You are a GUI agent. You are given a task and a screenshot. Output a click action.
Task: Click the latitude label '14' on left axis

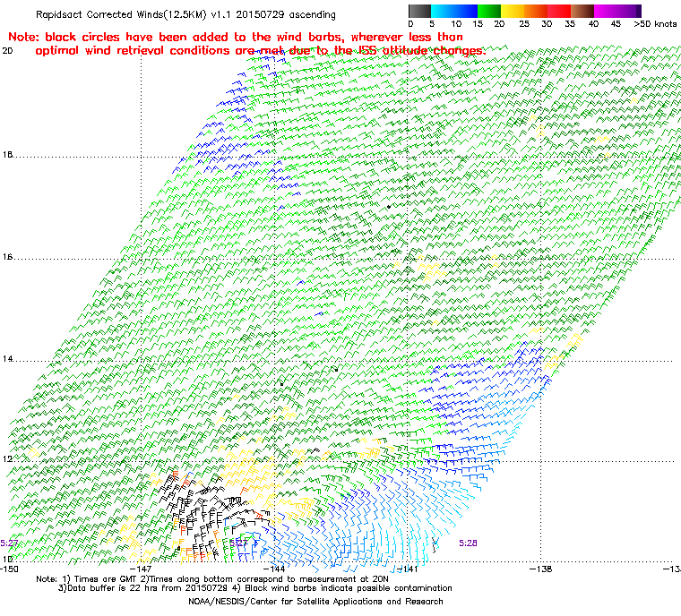pos(7,359)
